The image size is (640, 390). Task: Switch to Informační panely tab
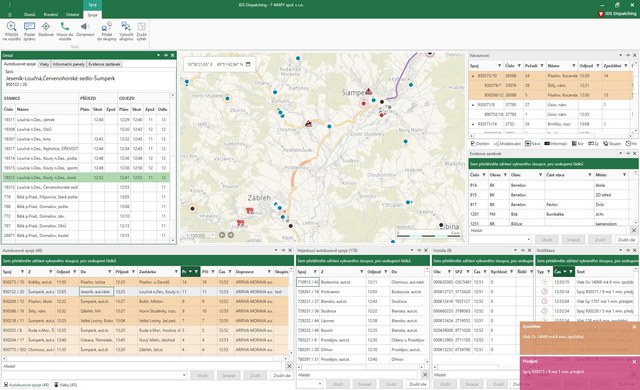point(69,64)
